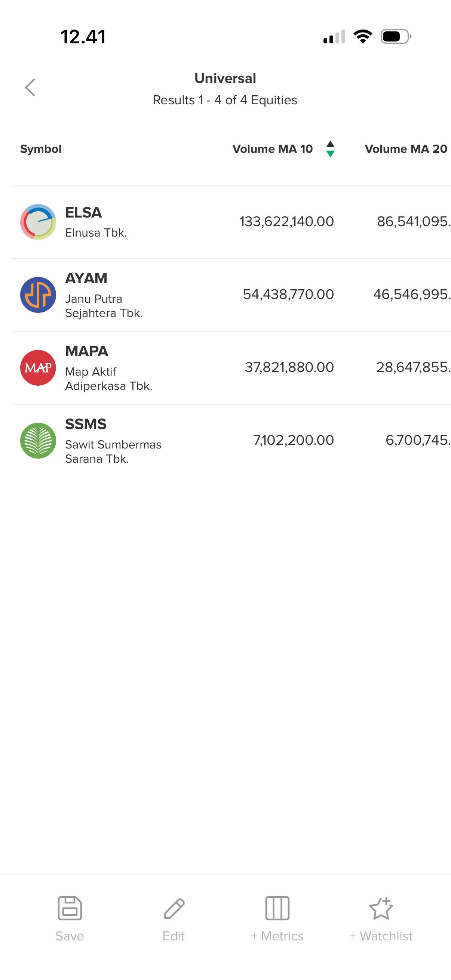Viewport: 451px width, 980px height.
Task: Open the Elnusa Tbk. stock row
Action: coord(96,232)
